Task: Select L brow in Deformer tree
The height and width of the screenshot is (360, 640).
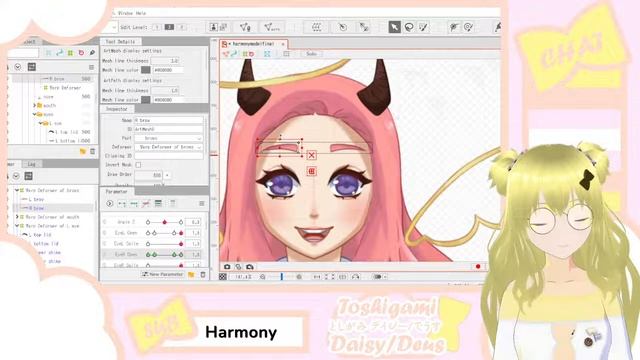Action: tap(36, 199)
